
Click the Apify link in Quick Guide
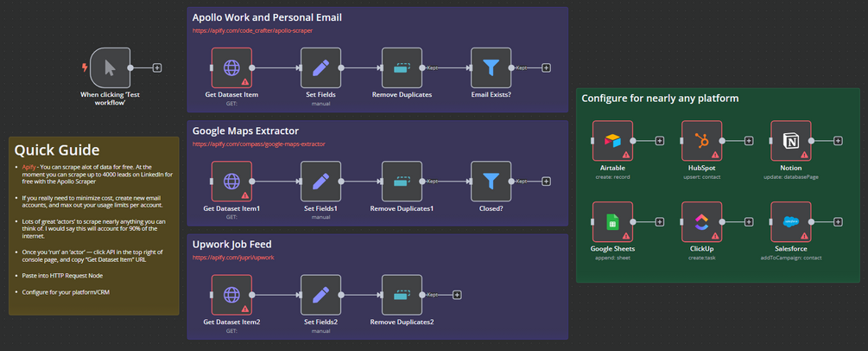29,166
